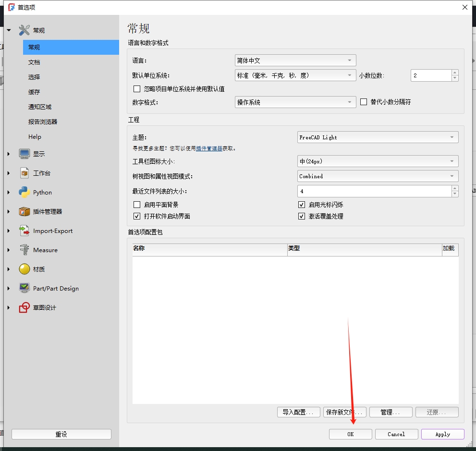Image resolution: width=476 pixels, height=451 pixels.
Task: Check ignore project unit system (忽略项目单位系统) option
Action: point(137,89)
